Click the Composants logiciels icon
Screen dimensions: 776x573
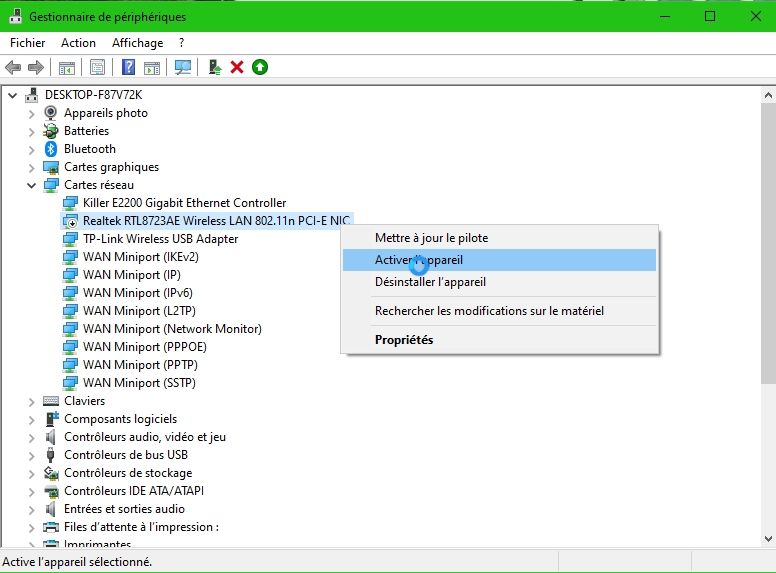(x=51, y=419)
